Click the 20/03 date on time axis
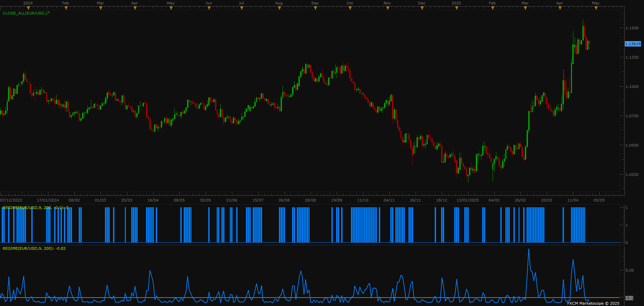 click(x=546, y=200)
